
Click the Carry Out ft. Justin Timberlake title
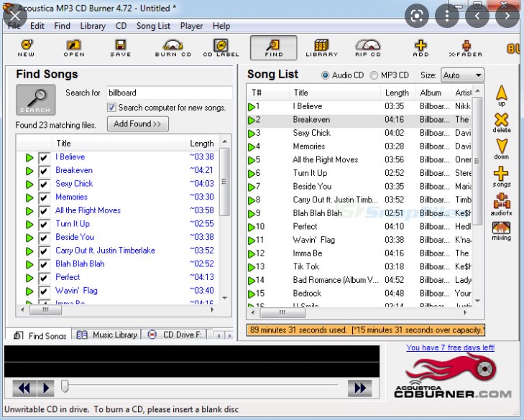[x=105, y=251]
